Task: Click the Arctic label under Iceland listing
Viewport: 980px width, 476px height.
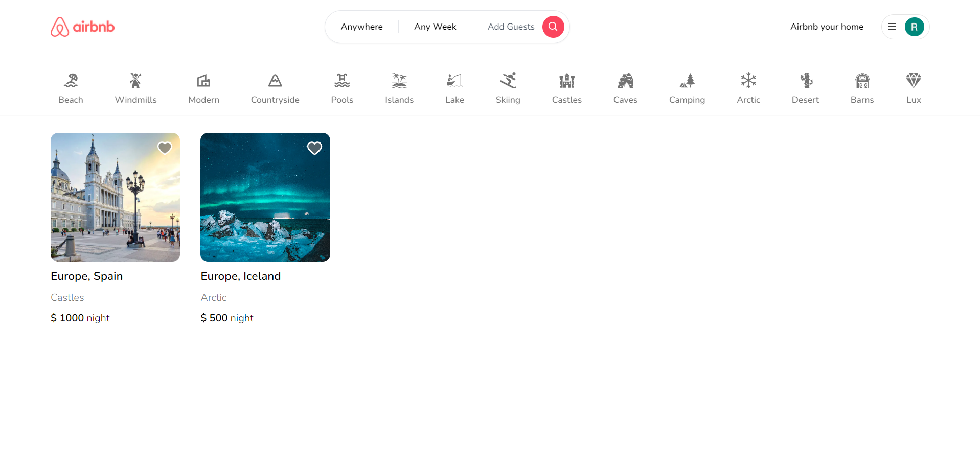Action: point(214,297)
